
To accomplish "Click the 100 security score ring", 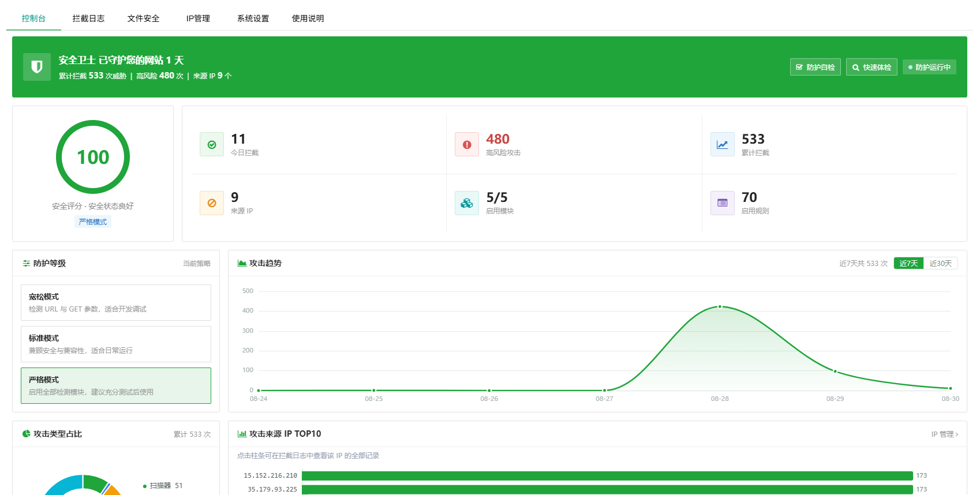I will (93, 157).
